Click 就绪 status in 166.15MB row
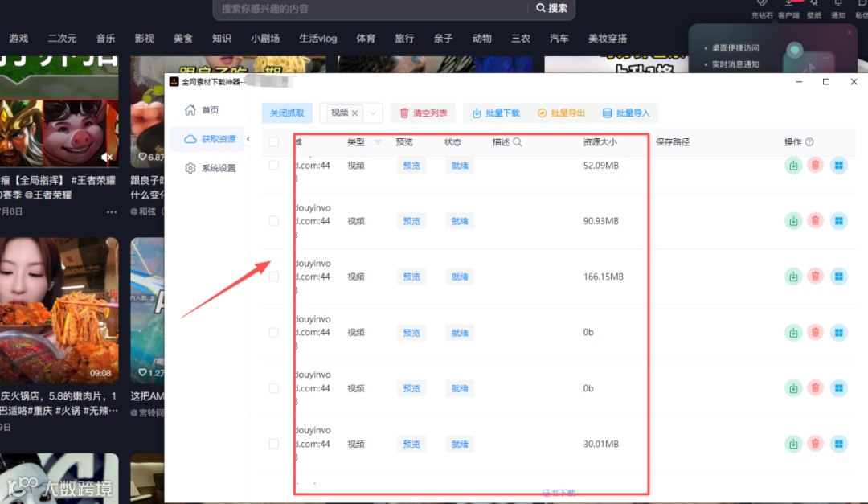Screen dimensions: 868x504 (x=460, y=277)
